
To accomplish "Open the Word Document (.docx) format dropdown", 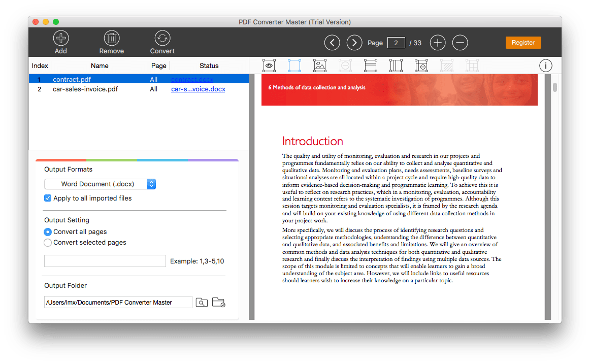I will pos(100,184).
